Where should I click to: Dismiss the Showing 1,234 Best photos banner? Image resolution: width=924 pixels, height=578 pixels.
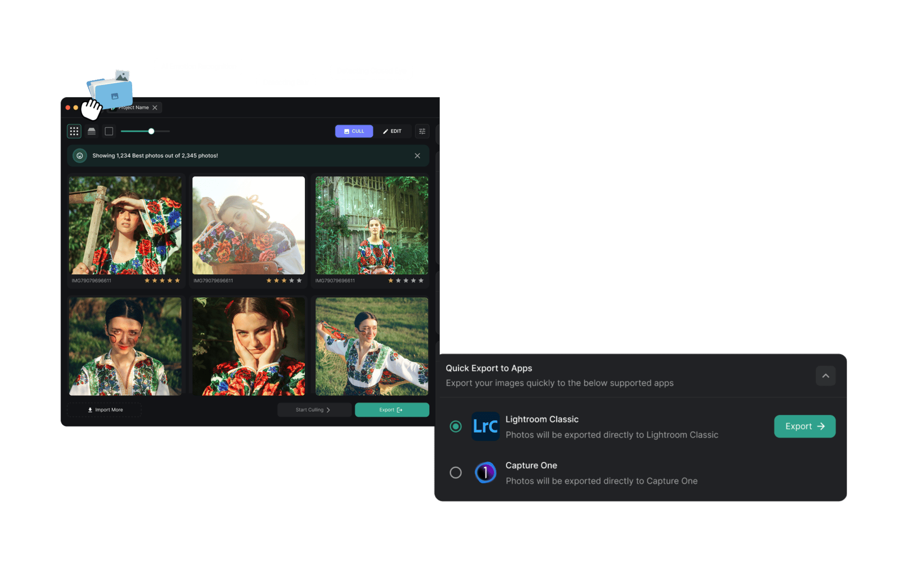coord(417,156)
